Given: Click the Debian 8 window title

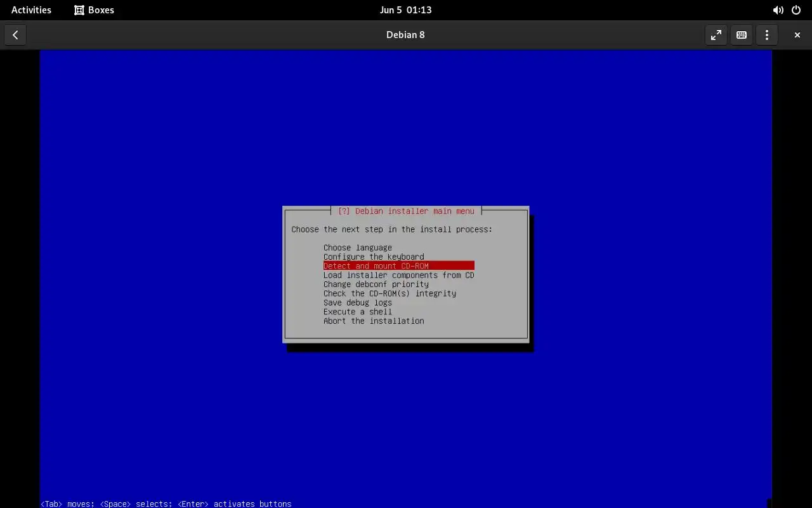Looking at the screenshot, I should (405, 35).
